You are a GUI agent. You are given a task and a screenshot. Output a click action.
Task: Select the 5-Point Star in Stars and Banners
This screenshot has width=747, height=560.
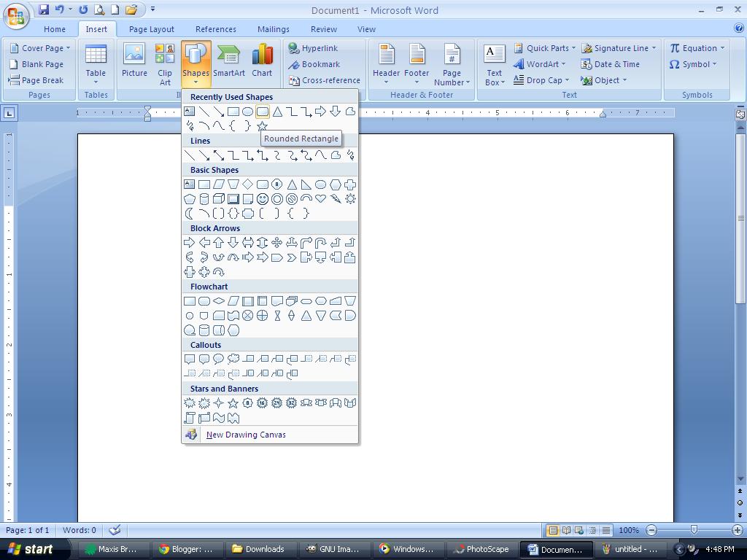point(233,403)
